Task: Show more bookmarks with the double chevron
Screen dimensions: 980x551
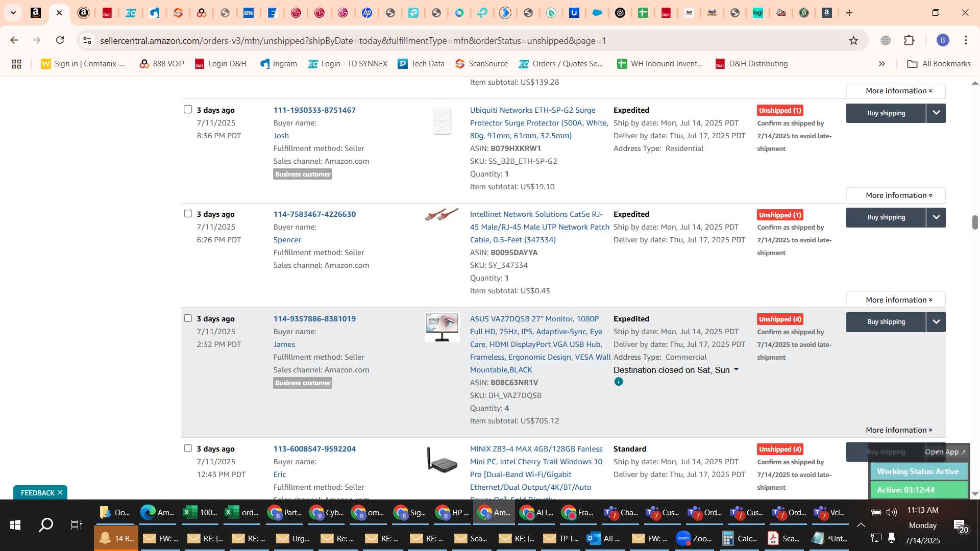Action: [881, 64]
